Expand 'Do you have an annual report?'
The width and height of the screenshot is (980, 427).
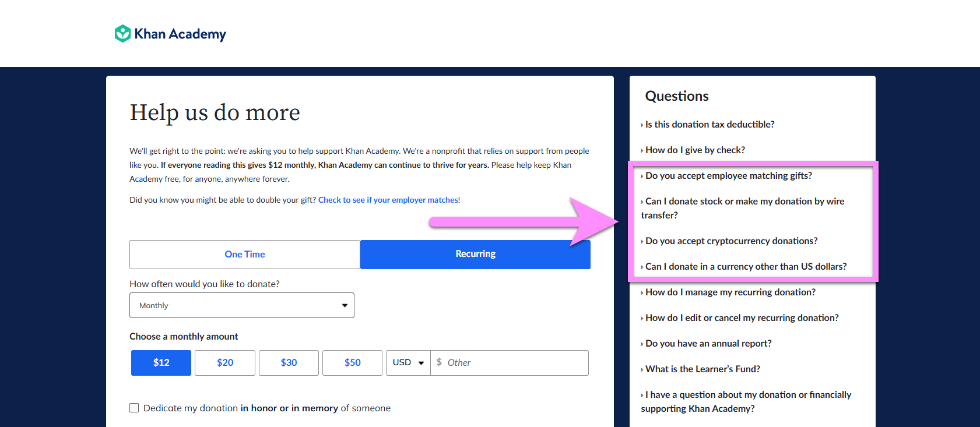(x=707, y=344)
